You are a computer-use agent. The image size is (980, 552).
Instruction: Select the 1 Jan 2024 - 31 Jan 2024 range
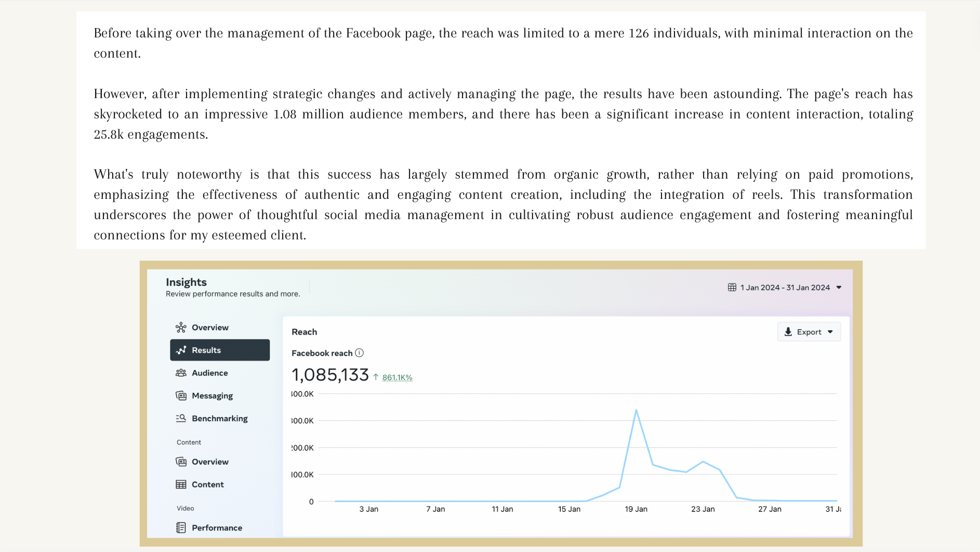pyautogui.click(x=785, y=288)
